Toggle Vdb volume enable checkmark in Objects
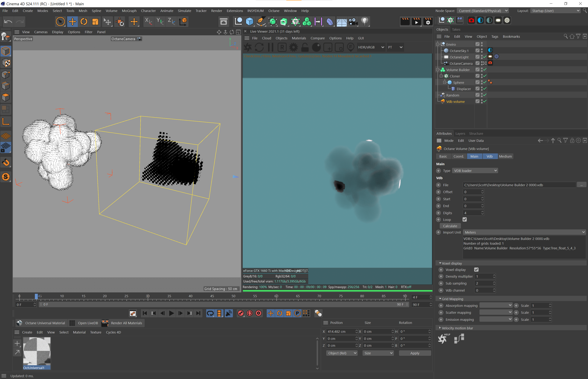 pyautogui.click(x=485, y=101)
